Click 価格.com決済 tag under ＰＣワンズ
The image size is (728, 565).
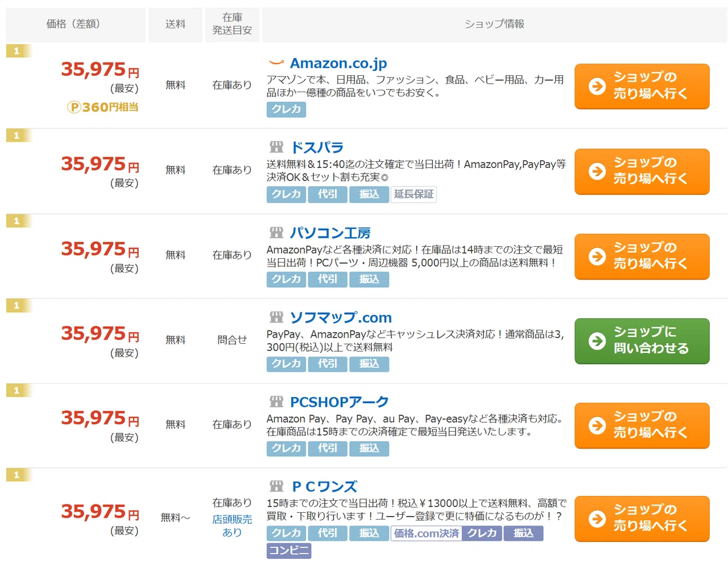coord(426,533)
